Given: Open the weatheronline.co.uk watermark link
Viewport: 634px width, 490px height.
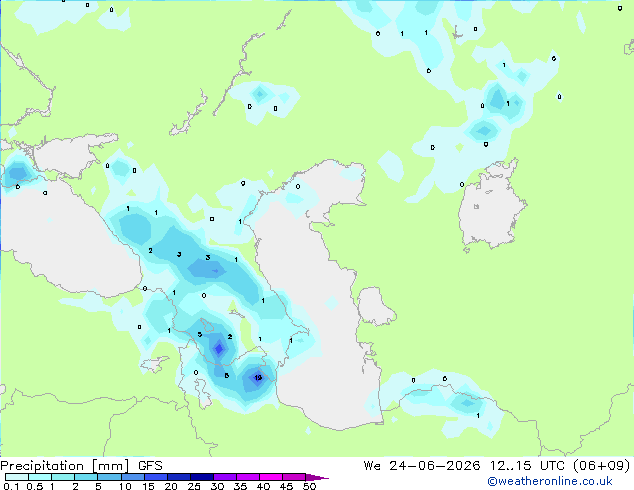Looking at the screenshot, I should coord(550,481).
